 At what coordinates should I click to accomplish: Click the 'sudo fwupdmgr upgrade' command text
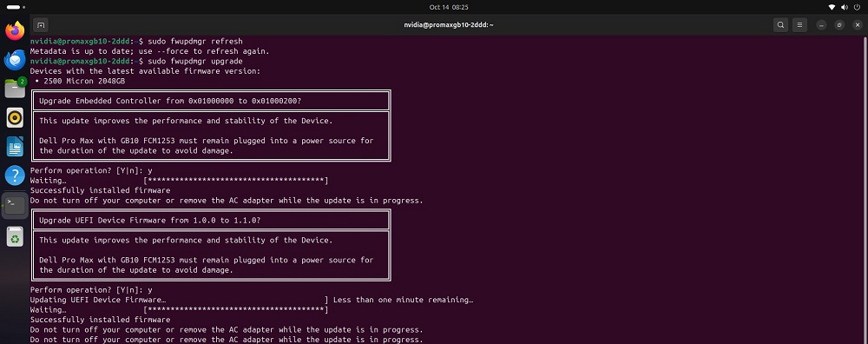[x=195, y=62]
